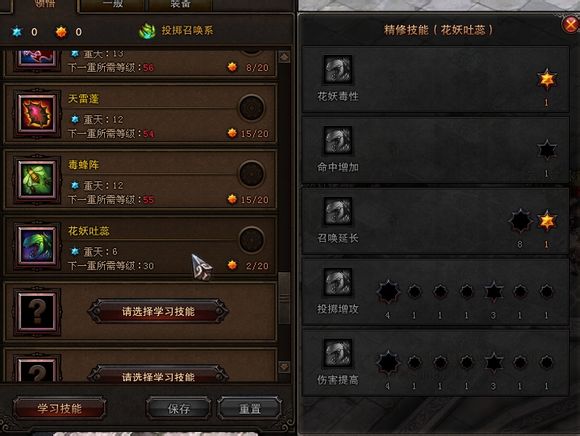Click the 花妖毒性 refinement icon
The image size is (580, 436).
tap(337, 69)
